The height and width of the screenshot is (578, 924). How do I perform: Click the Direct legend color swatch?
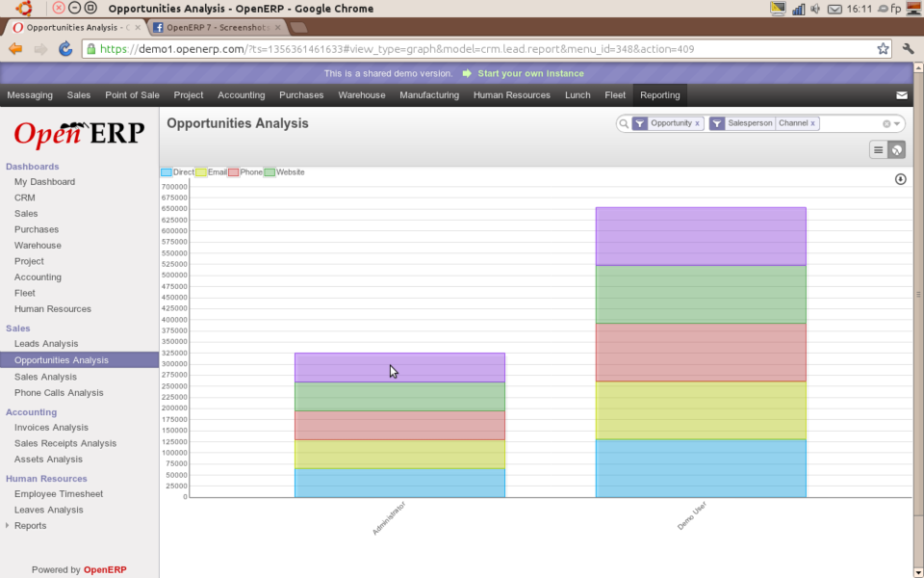[167, 172]
